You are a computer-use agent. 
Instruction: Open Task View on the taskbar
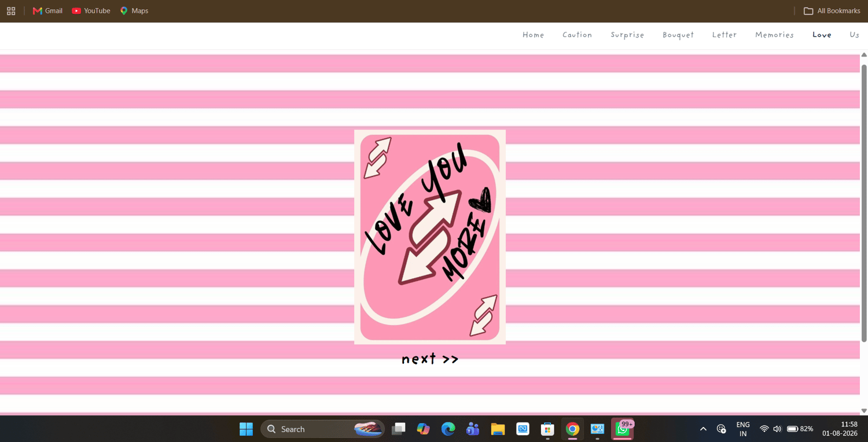coord(398,429)
